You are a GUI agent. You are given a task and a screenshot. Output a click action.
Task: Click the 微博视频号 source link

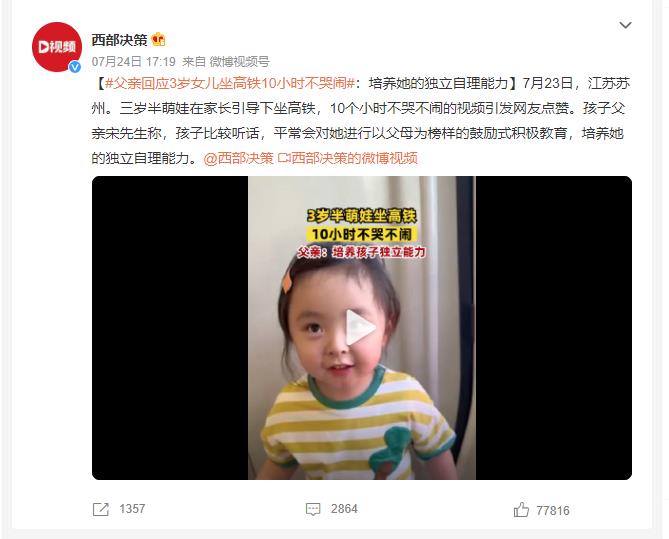click(x=239, y=62)
